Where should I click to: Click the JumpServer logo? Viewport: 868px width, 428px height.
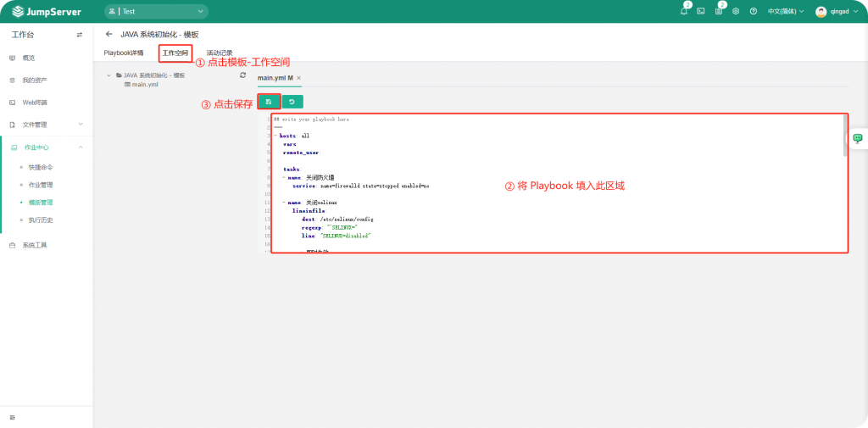[47, 12]
